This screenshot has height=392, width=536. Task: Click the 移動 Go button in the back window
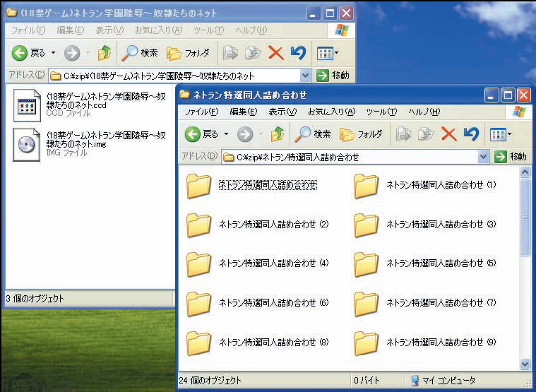(333, 76)
